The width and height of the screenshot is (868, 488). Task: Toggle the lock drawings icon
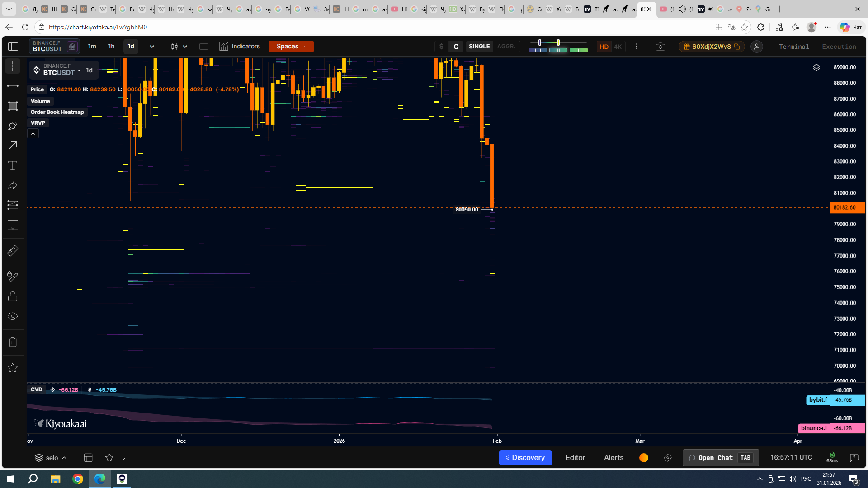click(13, 296)
